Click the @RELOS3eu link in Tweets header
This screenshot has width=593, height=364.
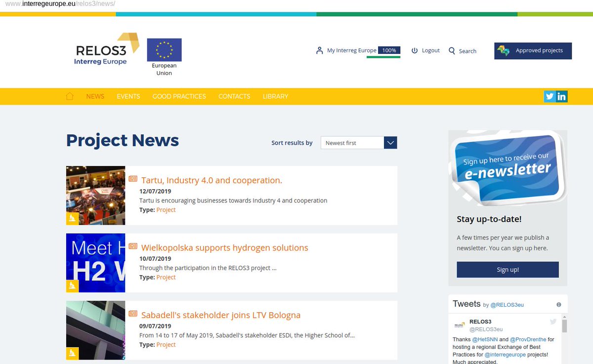click(x=507, y=305)
